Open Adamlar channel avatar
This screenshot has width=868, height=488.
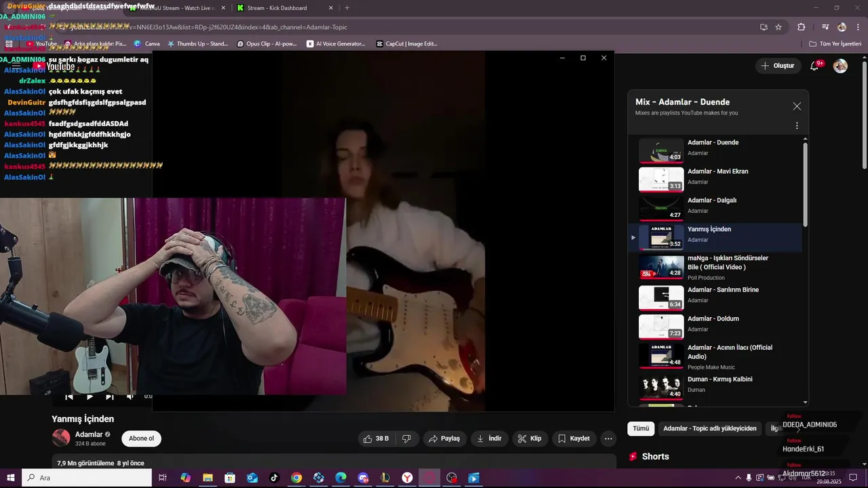pos(61,438)
